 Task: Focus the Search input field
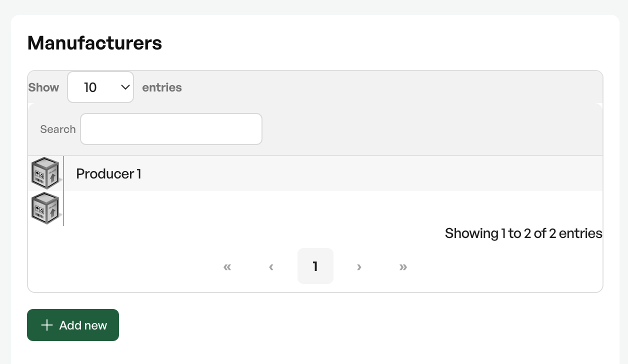point(171,129)
